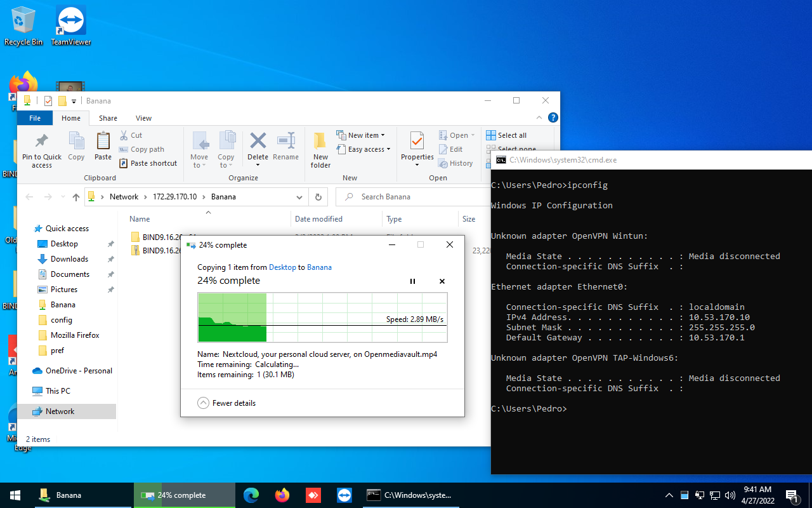Expand the address bar history dropdown
812x508 pixels.
[299, 197]
